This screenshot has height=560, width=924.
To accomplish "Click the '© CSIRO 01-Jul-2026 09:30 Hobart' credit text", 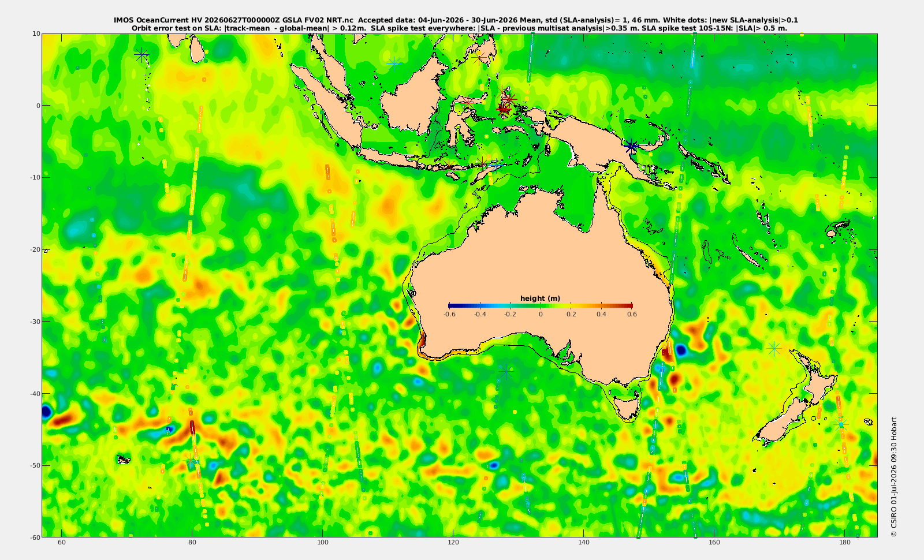I will [893, 477].
